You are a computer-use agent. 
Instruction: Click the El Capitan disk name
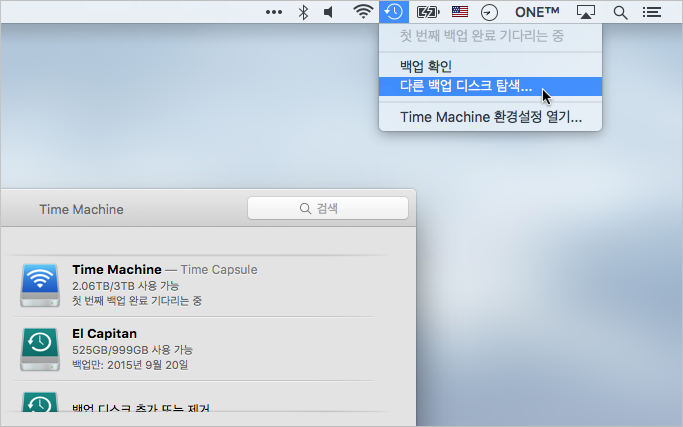point(105,334)
